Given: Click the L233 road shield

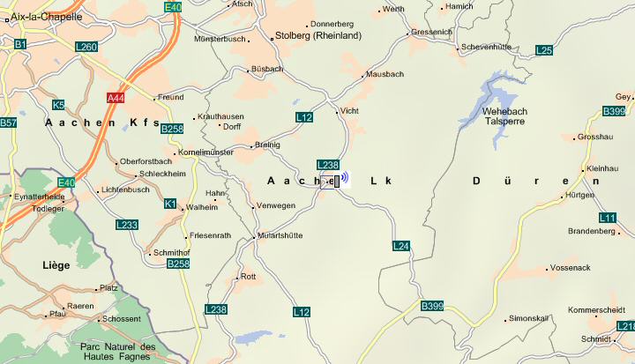Looking at the screenshot, I should [127, 225].
